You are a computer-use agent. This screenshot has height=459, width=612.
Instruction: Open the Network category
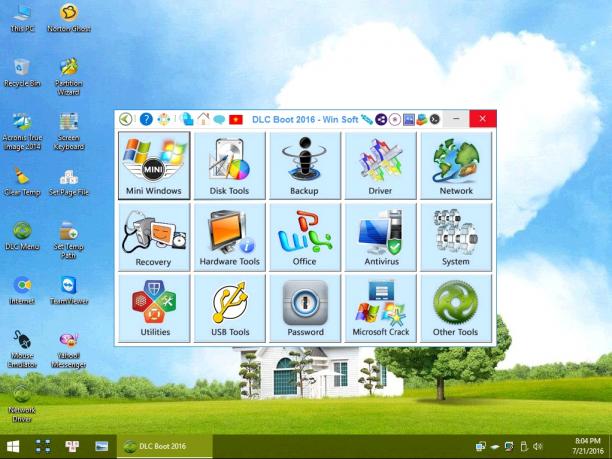[x=455, y=165]
